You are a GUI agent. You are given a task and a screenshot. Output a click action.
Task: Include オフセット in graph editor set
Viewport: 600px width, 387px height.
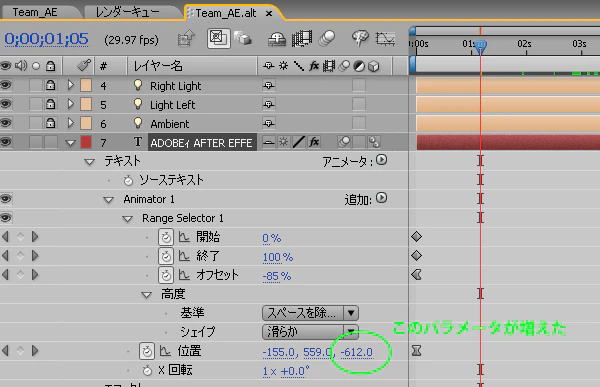[x=184, y=275]
